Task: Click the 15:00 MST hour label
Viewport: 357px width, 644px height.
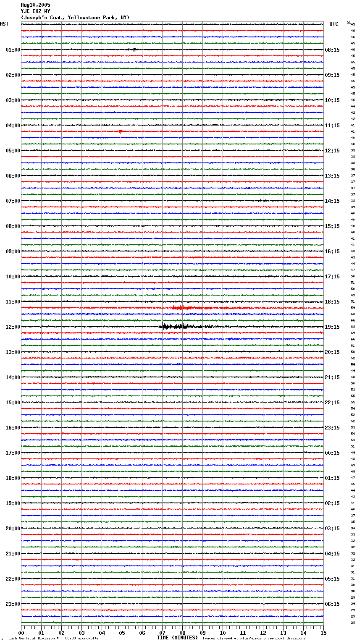Action: pyautogui.click(x=13, y=403)
